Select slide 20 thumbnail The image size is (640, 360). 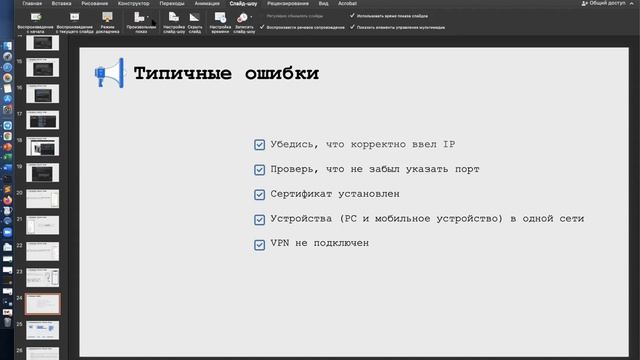point(42,199)
